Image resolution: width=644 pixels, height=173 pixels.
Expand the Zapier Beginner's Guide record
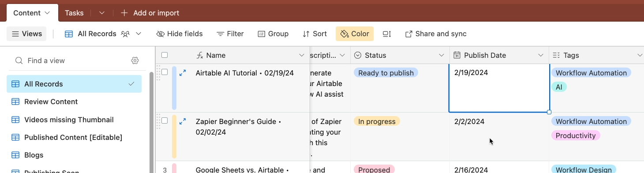pos(183,121)
